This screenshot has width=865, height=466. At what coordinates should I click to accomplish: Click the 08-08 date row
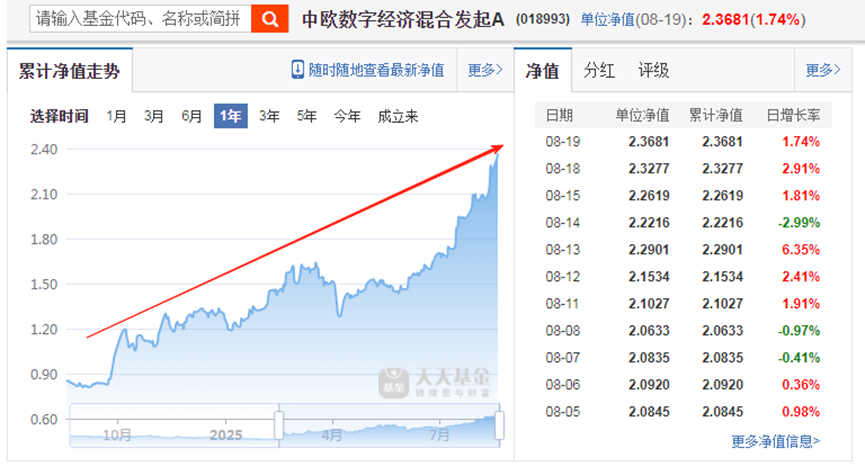pos(683,331)
